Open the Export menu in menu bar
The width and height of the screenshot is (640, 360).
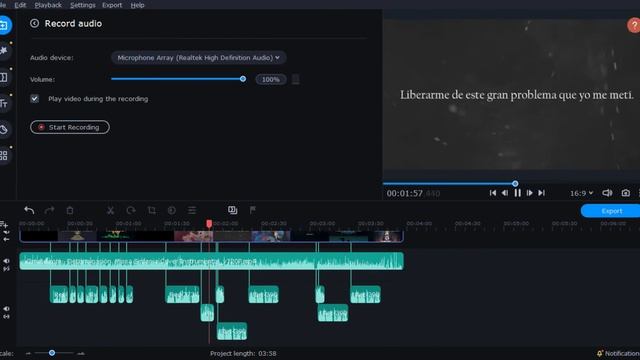[x=112, y=5]
